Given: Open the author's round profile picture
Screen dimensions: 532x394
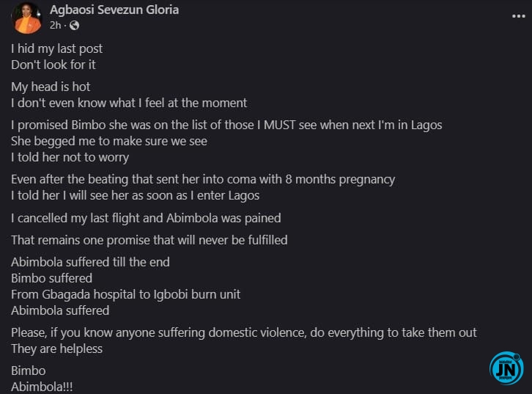Looking at the screenshot, I should 26,18.
